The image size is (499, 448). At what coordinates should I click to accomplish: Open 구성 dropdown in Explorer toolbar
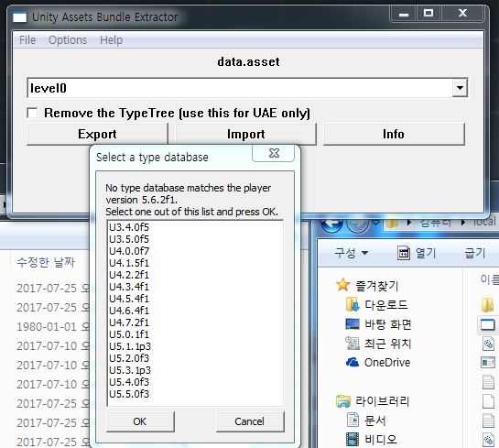pyautogui.click(x=351, y=253)
